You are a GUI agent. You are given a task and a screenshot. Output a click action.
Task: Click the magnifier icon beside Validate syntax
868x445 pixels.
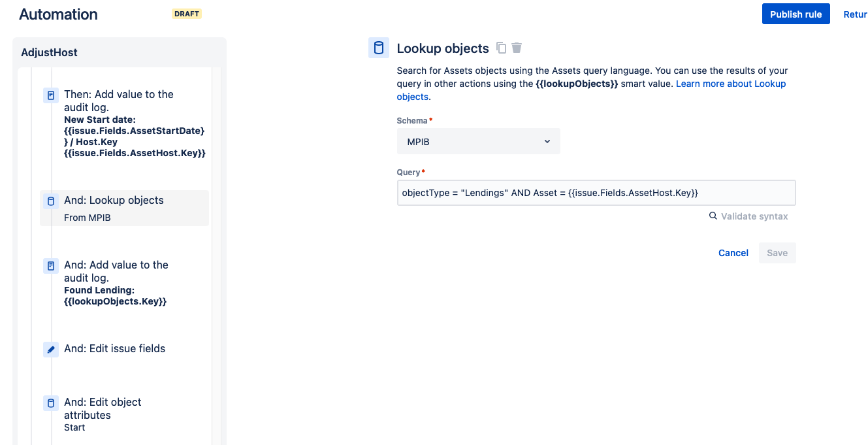point(713,216)
